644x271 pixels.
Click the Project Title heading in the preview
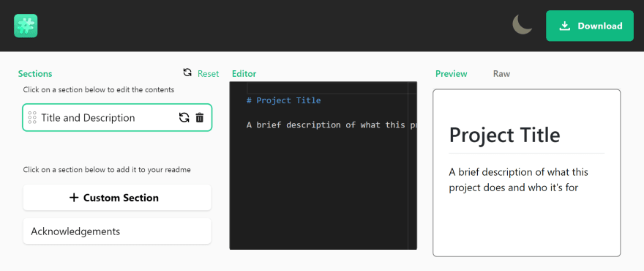[x=504, y=135]
